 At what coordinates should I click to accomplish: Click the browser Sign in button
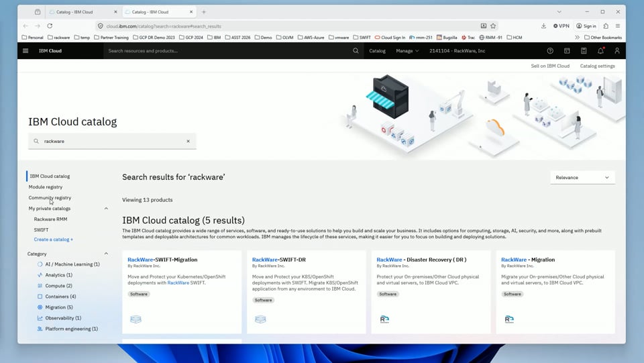[x=586, y=26]
